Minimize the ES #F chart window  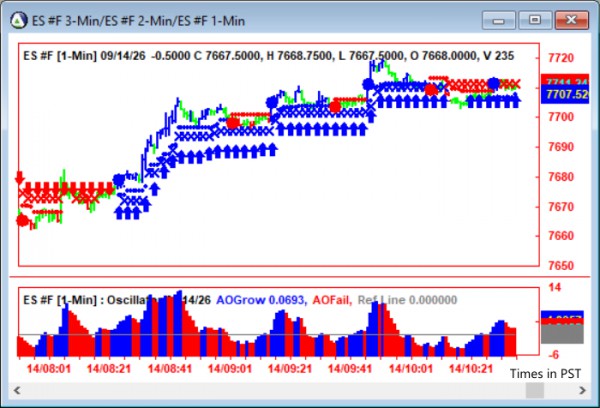[x=499, y=20]
